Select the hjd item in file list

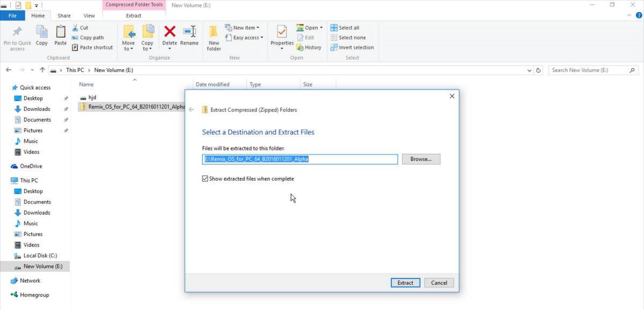pyautogui.click(x=87, y=97)
